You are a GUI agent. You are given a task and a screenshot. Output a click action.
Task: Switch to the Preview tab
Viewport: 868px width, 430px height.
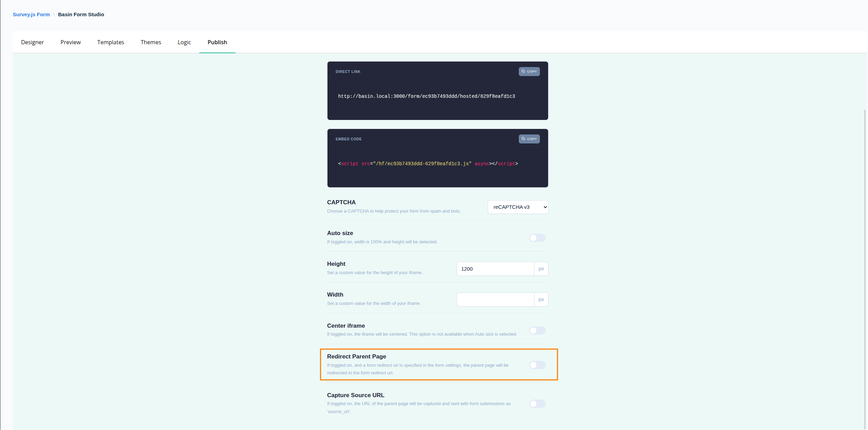(x=70, y=42)
